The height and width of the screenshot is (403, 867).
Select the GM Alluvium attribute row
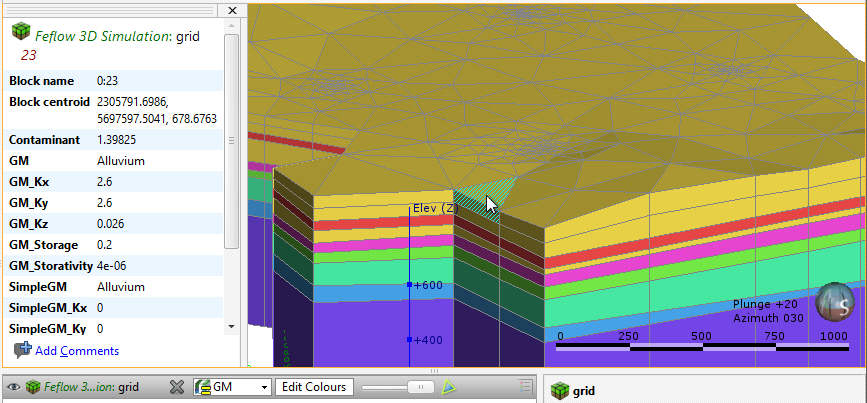click(x=115, y=160)
